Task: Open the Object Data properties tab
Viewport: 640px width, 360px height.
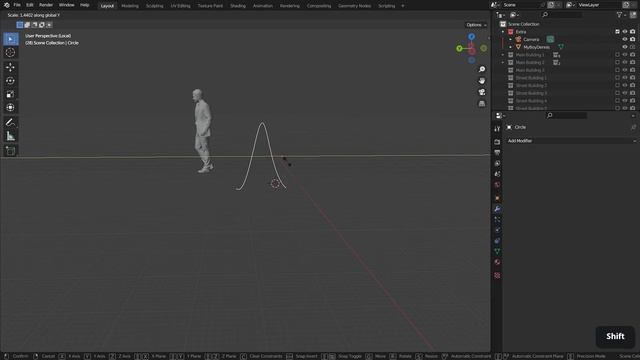Action: [x=497, y=251]
